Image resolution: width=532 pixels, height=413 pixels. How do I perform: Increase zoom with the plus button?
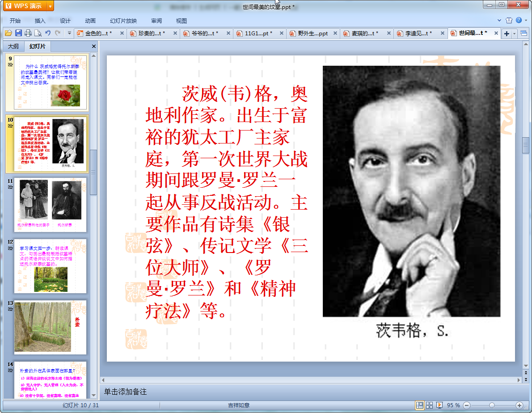click(519, 405)
